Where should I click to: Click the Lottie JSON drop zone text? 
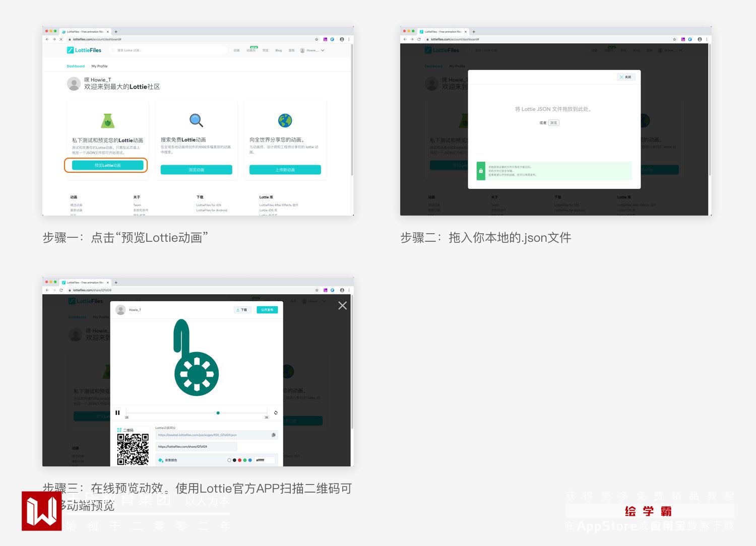pos(553,109)
